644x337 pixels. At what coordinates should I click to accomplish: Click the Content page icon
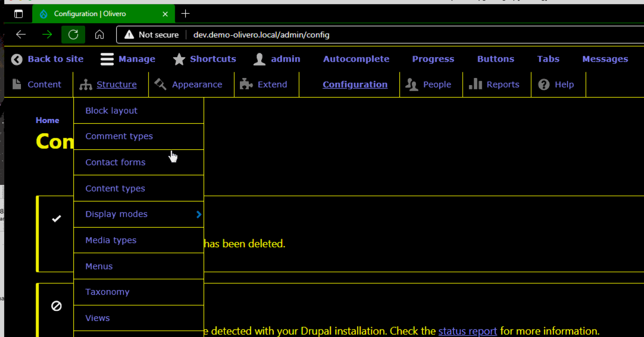pyautogui.click(x=17, y=85)
